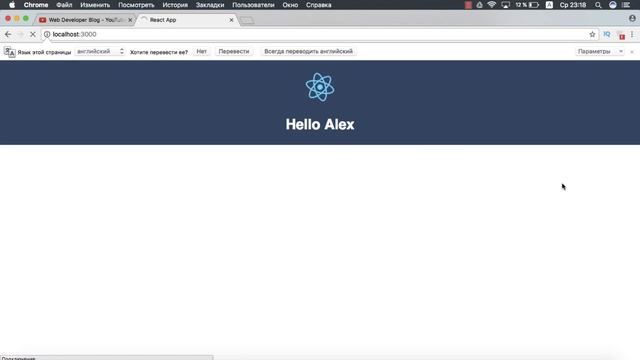Close the React App tab
Screen dimensions: 640x360
(x=231, y=20)
